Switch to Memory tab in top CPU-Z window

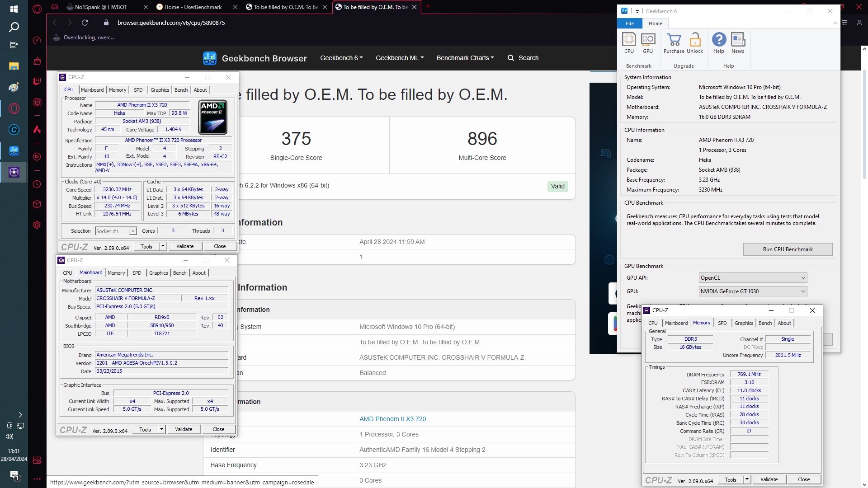(118, 90)
